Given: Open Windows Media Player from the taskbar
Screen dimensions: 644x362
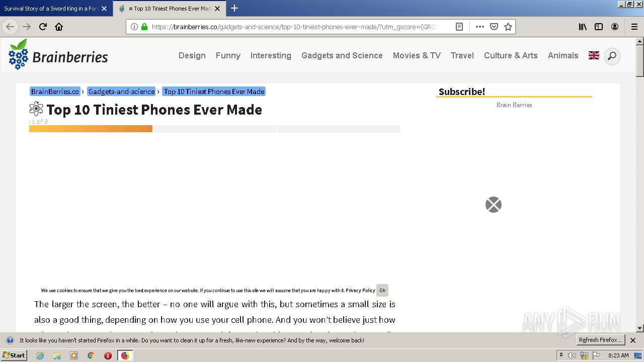Looking at the screenshot, I should pos(74,355).
